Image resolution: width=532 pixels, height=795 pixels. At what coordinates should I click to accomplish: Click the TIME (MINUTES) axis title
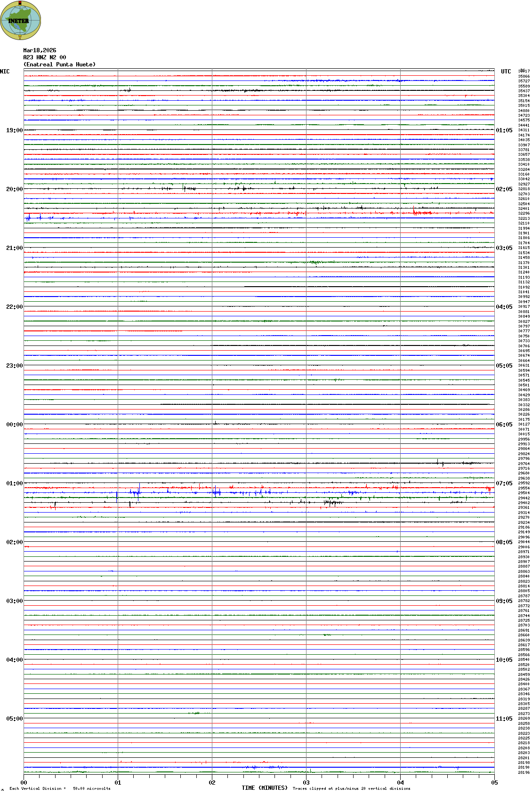click(265, 788)
